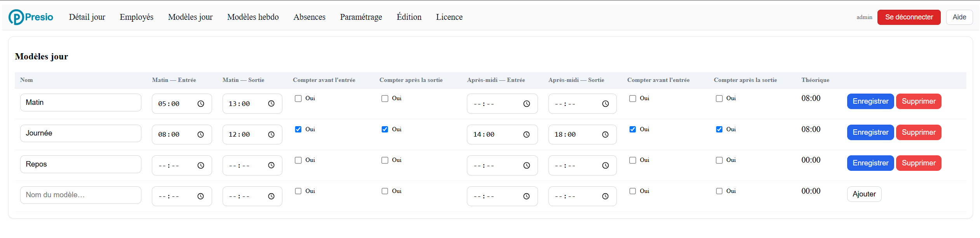The height and width of the screenshot is (238, 980).
Task: Check Matin afternoon 'Compter avant l'entrée' box
Action: coord(633,99)
